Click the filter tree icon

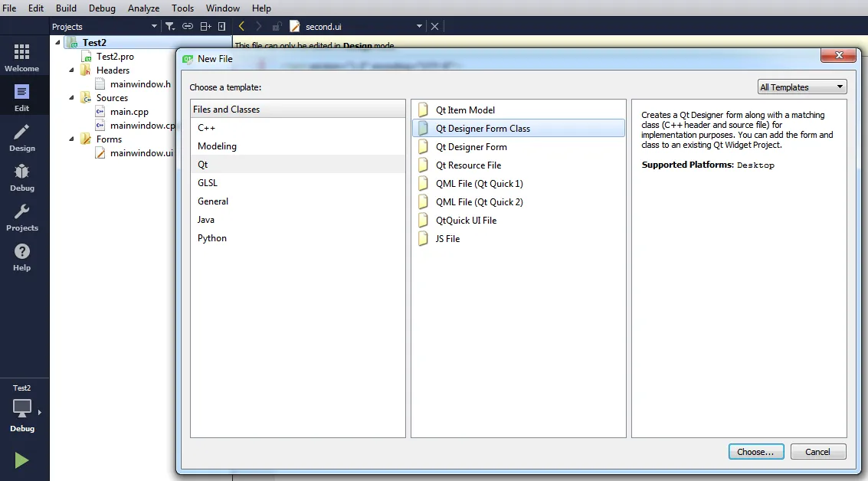click(x=170, y=26)
